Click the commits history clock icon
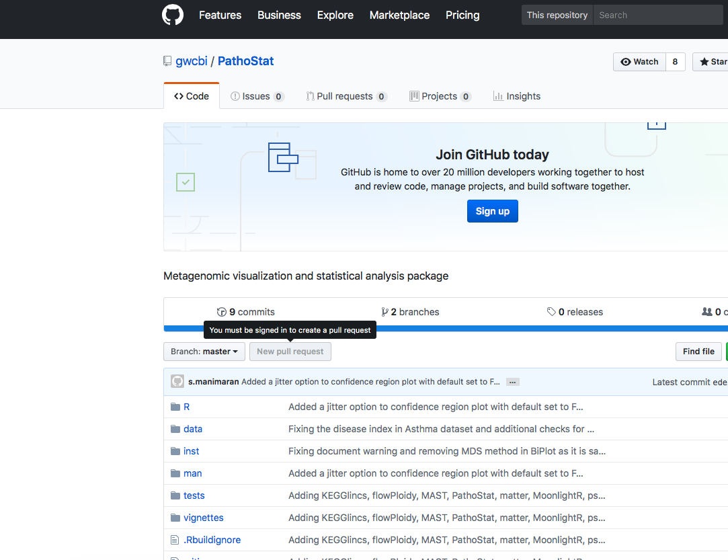This screenshot has height=560, width=728. [x=221, y=312]
